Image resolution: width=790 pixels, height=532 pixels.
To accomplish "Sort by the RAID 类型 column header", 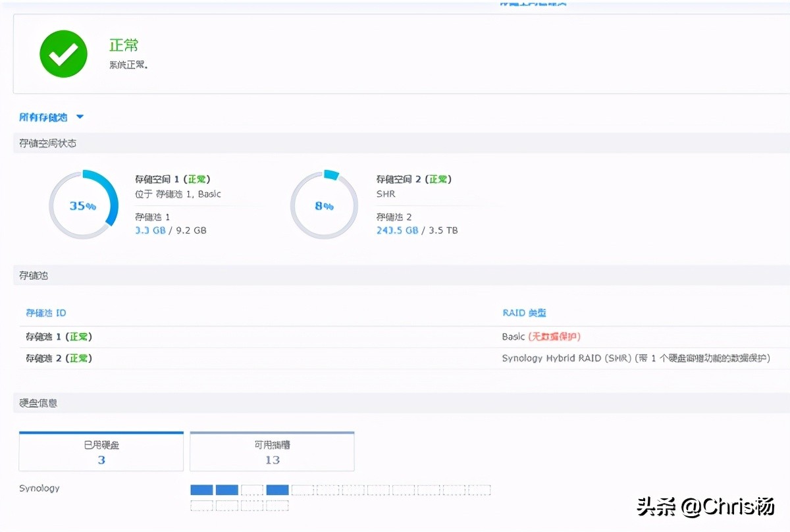I will [x=524, y=313].
